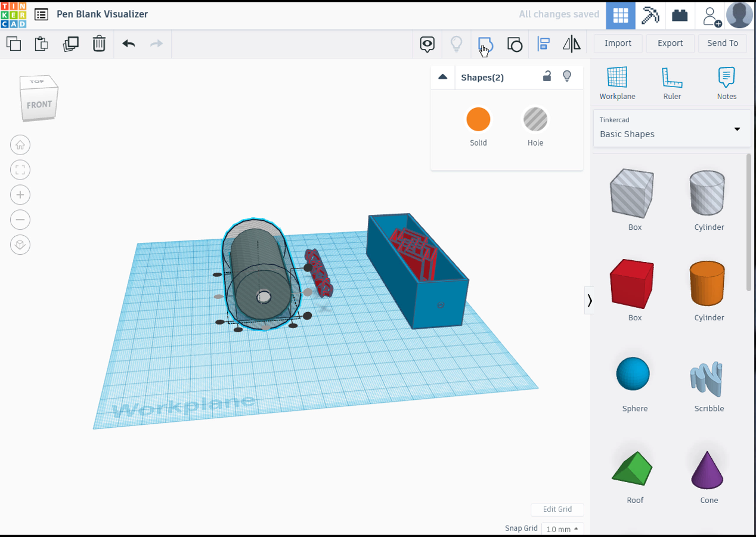Switch to orthographic view
This screenshot has height=537, width=756.
click(x=20, y=245)
